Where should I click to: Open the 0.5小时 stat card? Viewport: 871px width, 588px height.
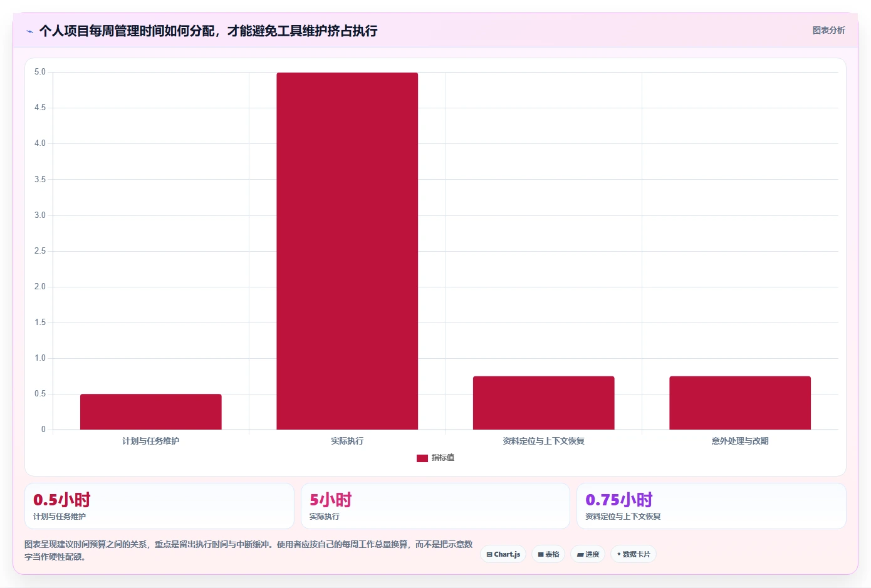click(159, 506)
